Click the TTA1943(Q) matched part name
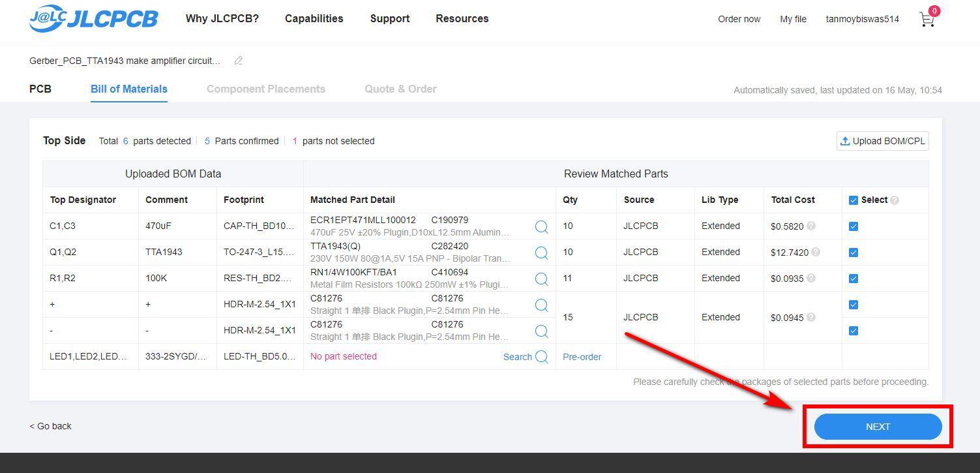Screen dimensions: 980x473 coord(335,246)
